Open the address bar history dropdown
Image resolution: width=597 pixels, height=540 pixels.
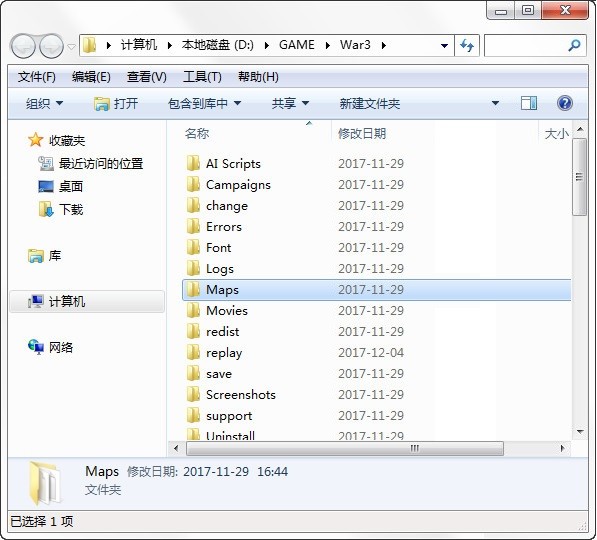click(444, 46)
